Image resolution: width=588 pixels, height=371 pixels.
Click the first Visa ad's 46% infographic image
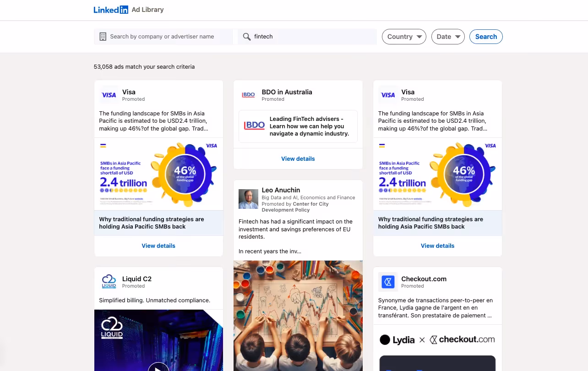click(x=158, y=174)
